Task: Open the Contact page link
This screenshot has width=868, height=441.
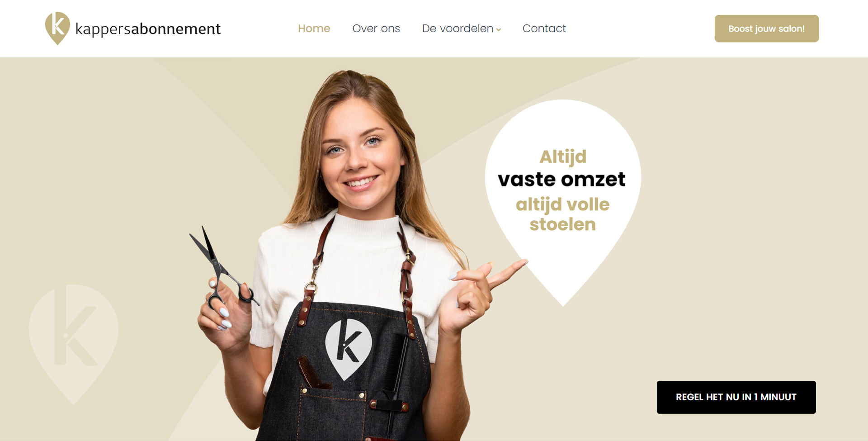Action: click(544, 28)
